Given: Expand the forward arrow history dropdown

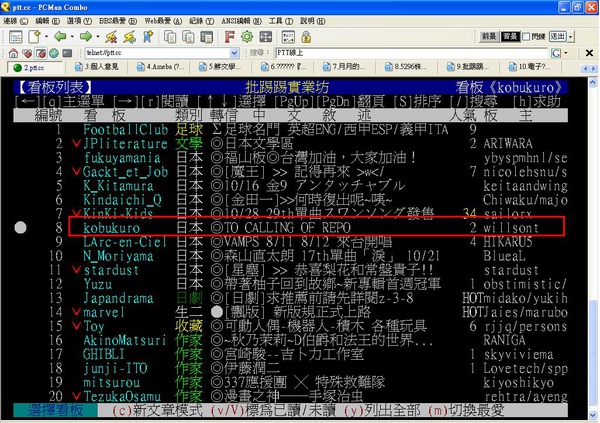Looking at the screenshot, I should [98, 37].
